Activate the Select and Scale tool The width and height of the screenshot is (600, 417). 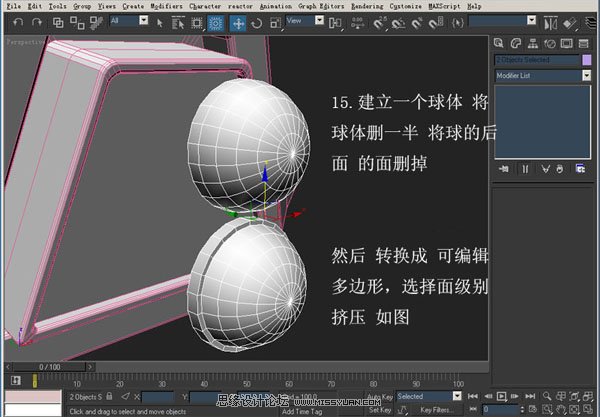275,23
